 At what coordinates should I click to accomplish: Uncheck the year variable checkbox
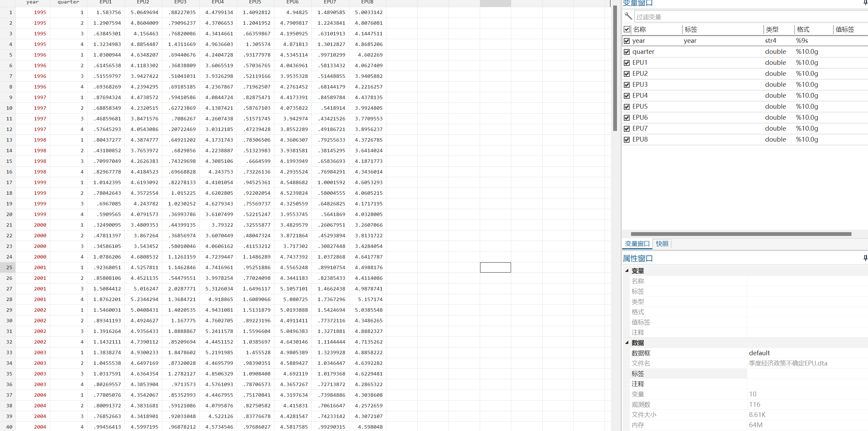coord(627,41)
